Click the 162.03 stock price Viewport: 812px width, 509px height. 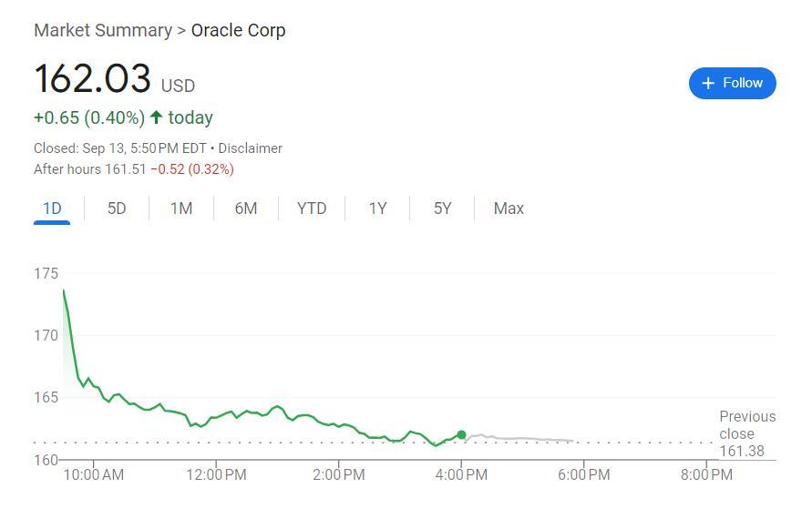click(x=92, y=78)
